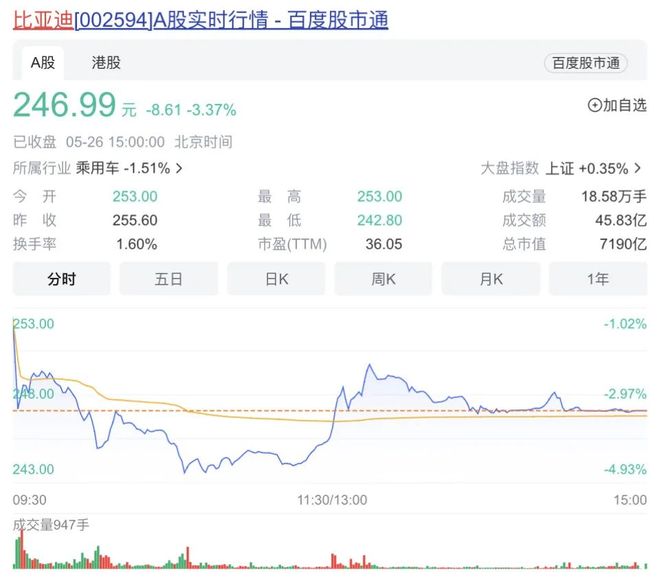Switch chart to 周K

coord(383,279)
